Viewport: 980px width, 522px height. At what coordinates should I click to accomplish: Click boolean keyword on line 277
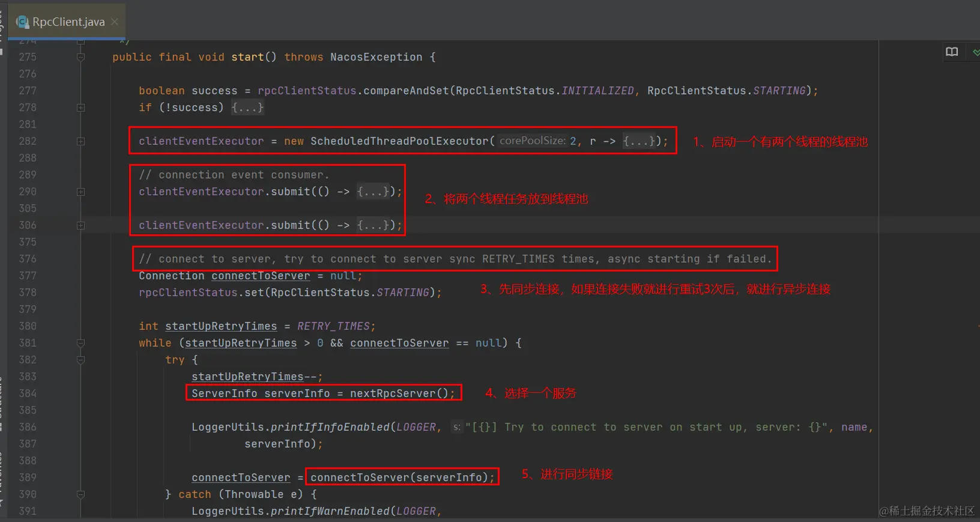[x=162, y=91]
